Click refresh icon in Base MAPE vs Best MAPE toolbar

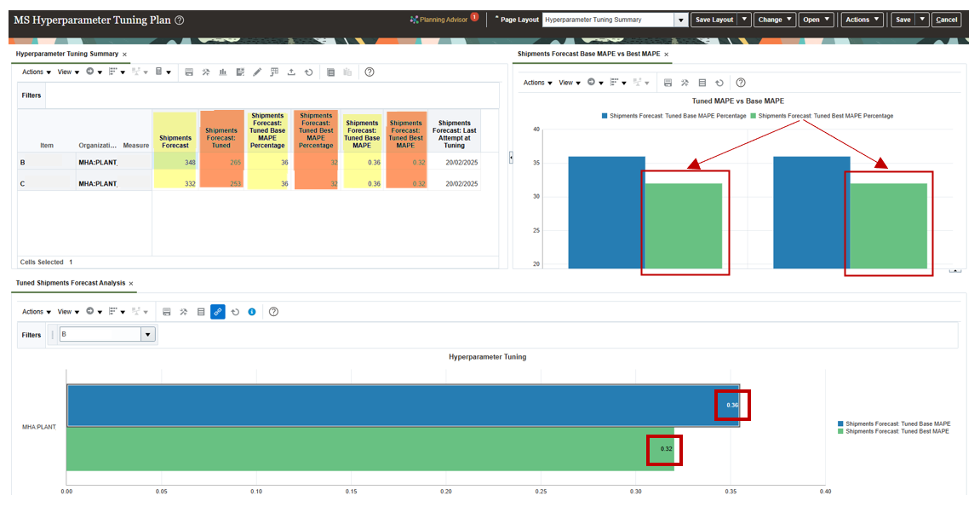tap(719, 83)
